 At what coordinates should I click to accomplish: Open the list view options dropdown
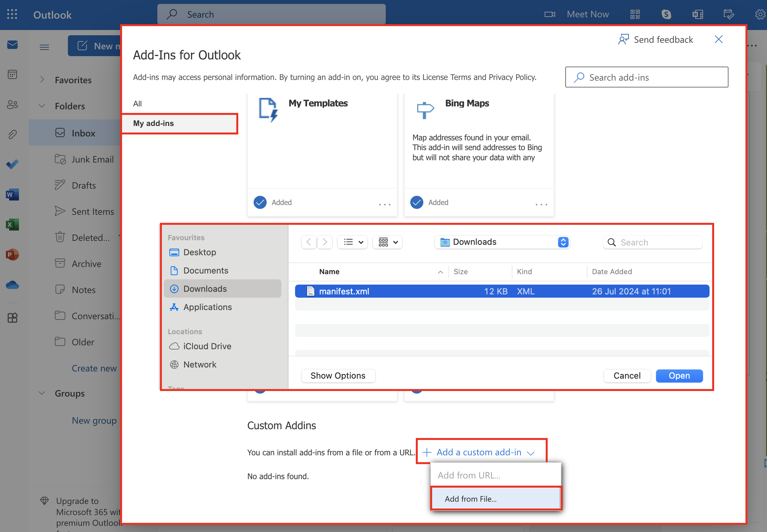pos(353,242)
